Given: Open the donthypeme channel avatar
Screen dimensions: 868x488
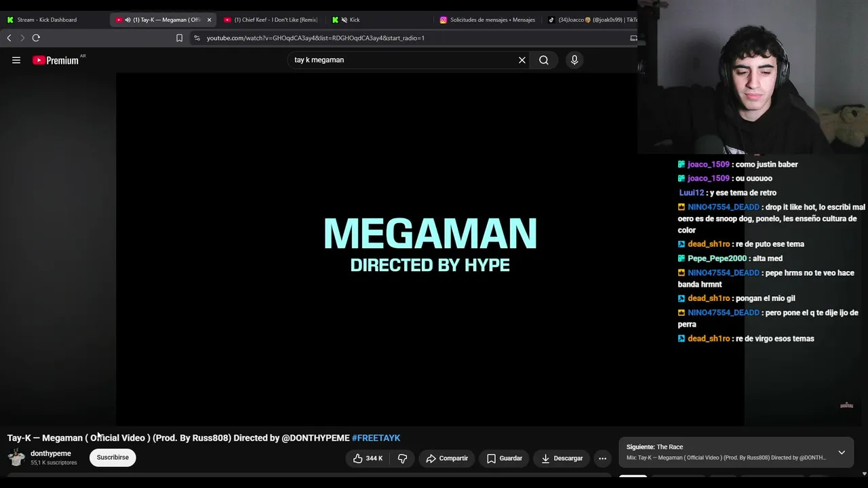Looking at the screenshot, I should (x=16, y=457).
